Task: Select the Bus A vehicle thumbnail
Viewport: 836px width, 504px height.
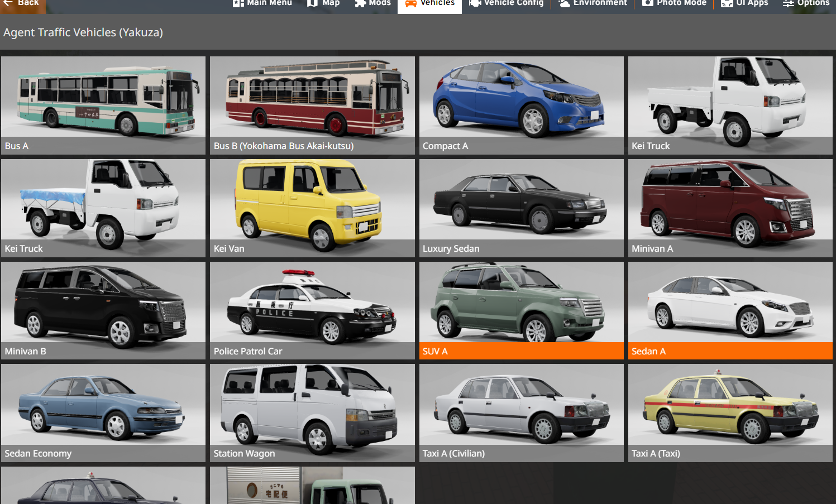Action: 103,105
